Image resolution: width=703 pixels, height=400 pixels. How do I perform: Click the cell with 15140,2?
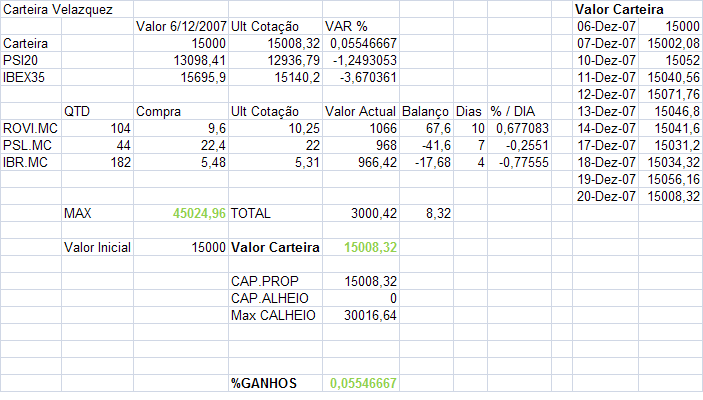point(297,78)
